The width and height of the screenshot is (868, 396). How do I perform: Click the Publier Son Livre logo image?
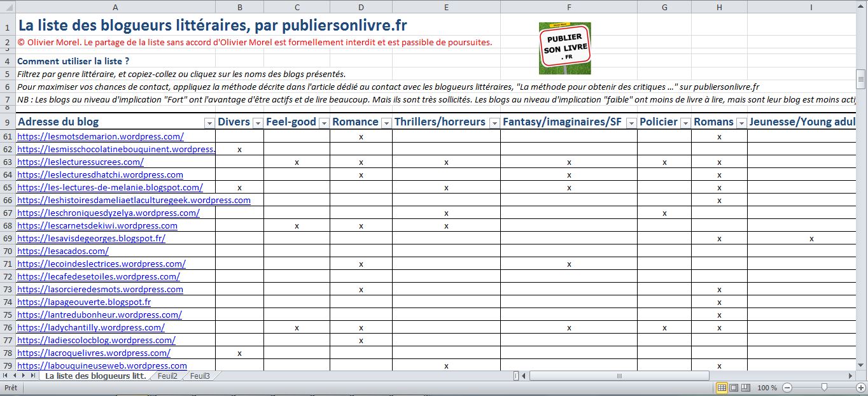click(x=564, y=48)
